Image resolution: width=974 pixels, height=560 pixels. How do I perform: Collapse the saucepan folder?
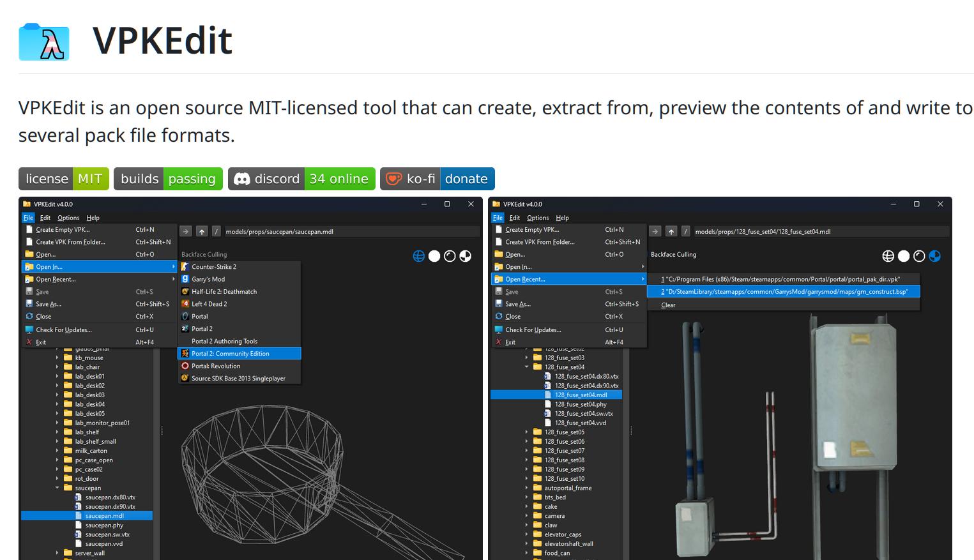click(57, 488)
